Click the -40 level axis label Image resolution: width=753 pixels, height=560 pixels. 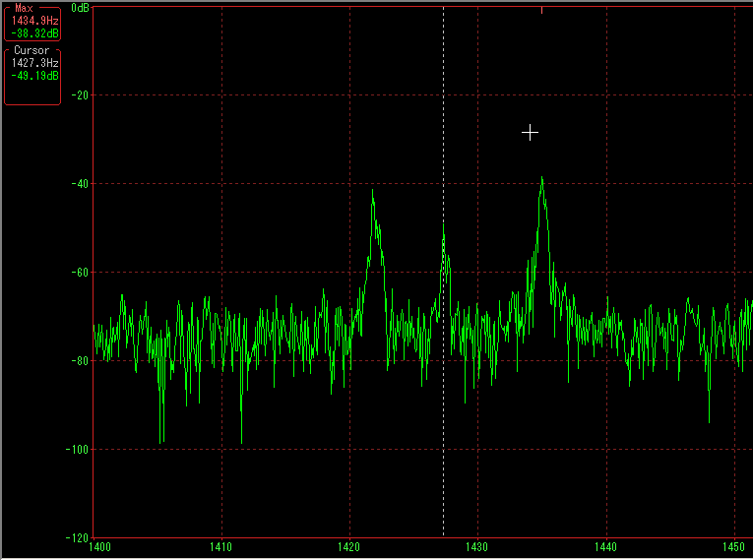(80, 184)
